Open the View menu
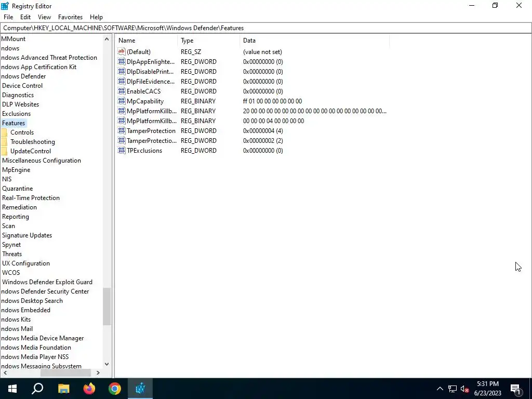Viewport: 532px width, 399px height. 44,17
